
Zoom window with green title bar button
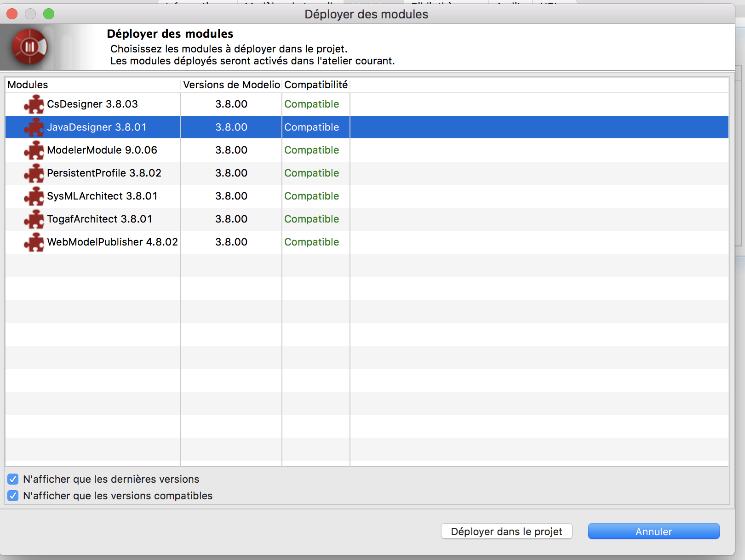[49, 14]
